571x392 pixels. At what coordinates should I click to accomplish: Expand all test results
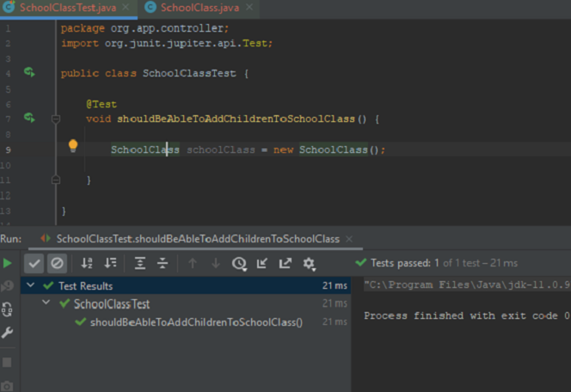(x=140, y=263)
